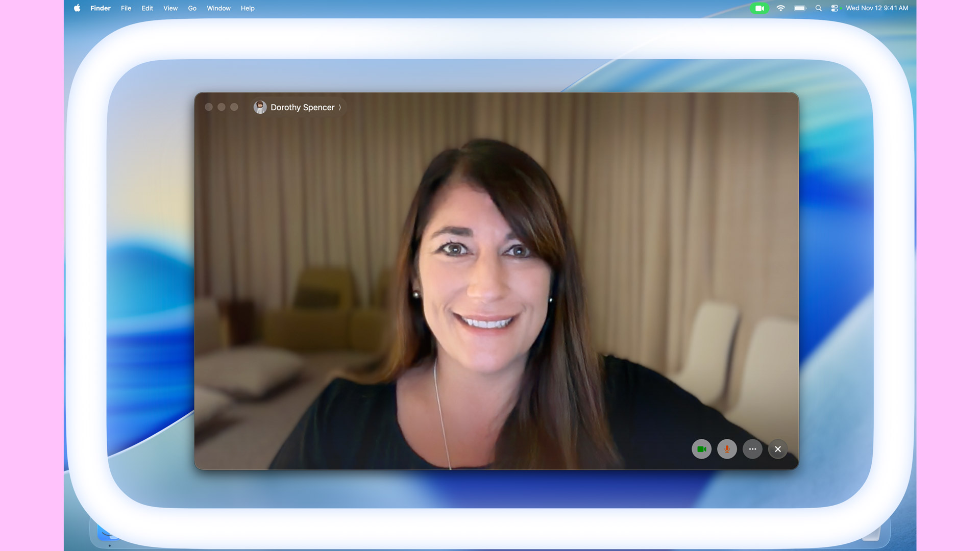Open the Apple menu
Screen dimensions: 980x551
pos(77,8)
